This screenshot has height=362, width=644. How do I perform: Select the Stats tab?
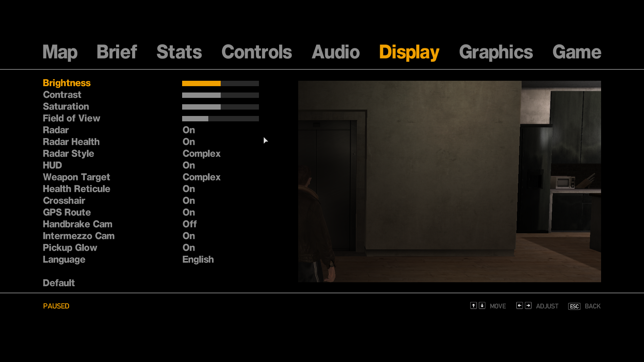(x=179, y=51)
